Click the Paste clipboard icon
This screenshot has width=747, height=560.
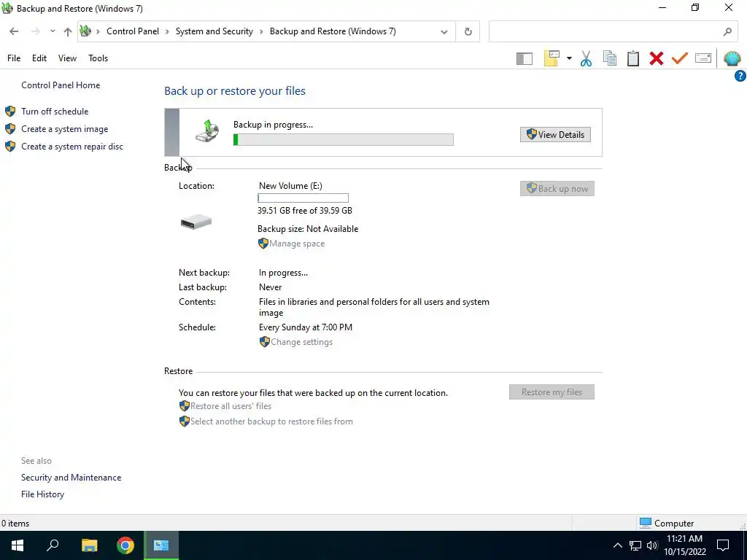point(632,58)
